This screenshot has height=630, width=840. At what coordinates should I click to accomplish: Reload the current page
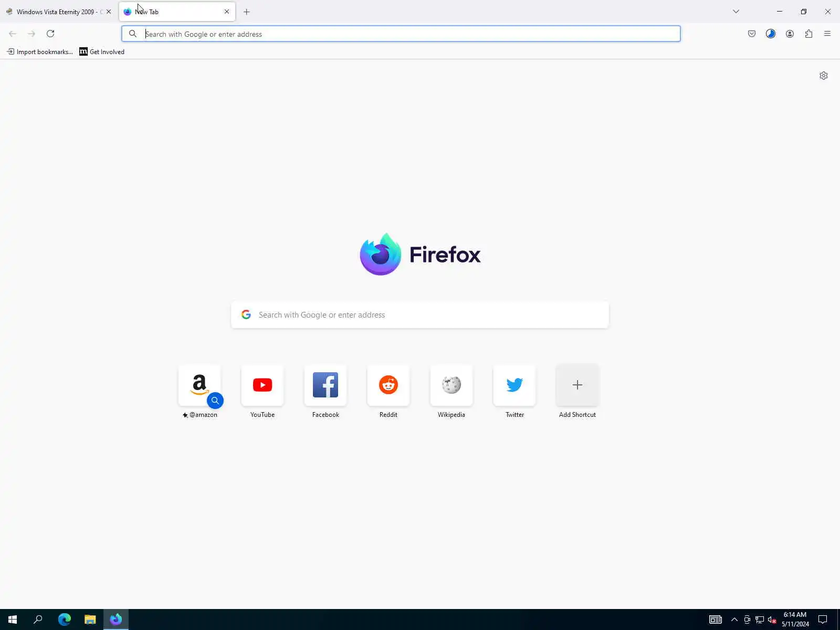coord(50,34)
